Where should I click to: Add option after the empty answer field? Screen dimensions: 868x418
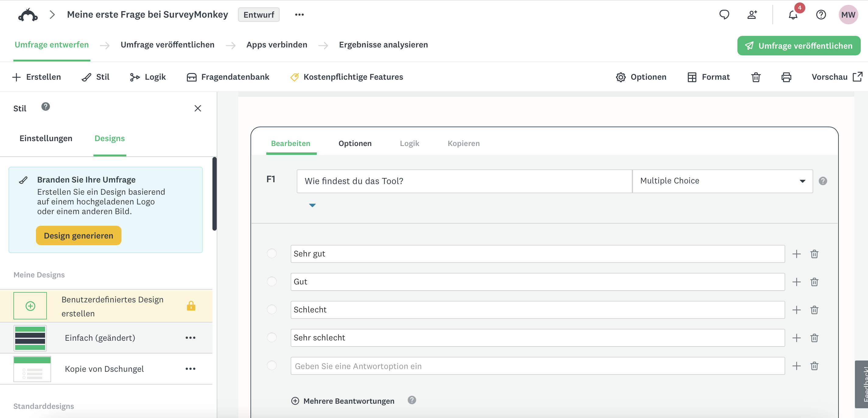click(x=796, y=366)
